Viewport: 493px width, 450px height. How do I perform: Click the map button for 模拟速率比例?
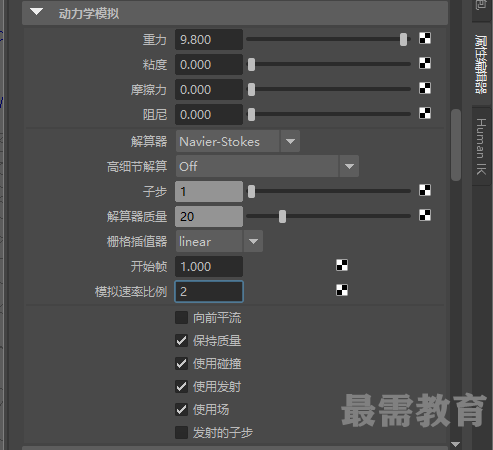coord(342,290)
